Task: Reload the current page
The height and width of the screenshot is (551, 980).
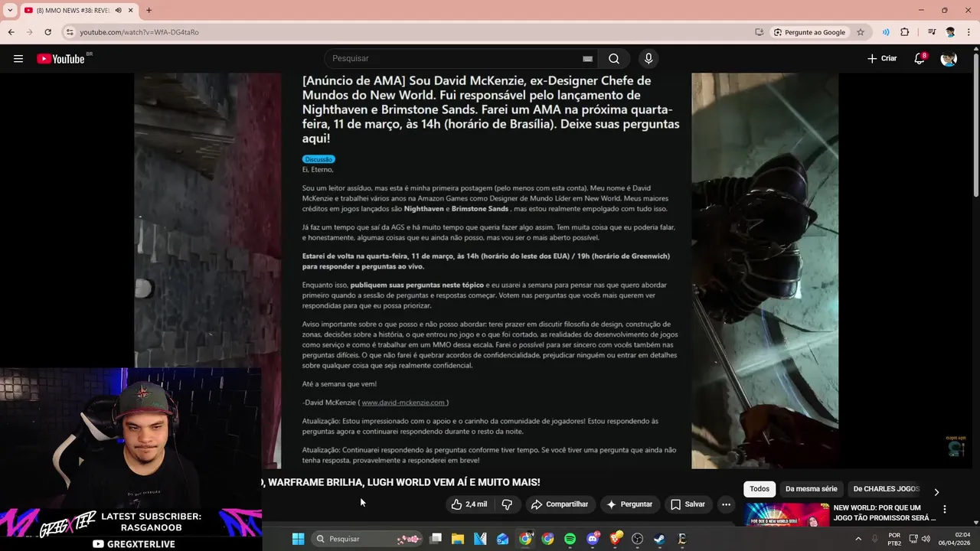Action: click(47, 32)
